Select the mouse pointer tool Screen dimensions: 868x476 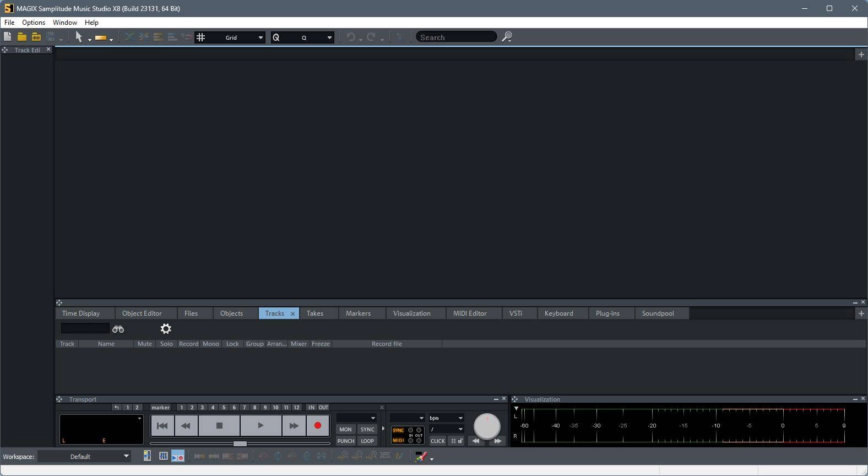[x=79, y=37]
